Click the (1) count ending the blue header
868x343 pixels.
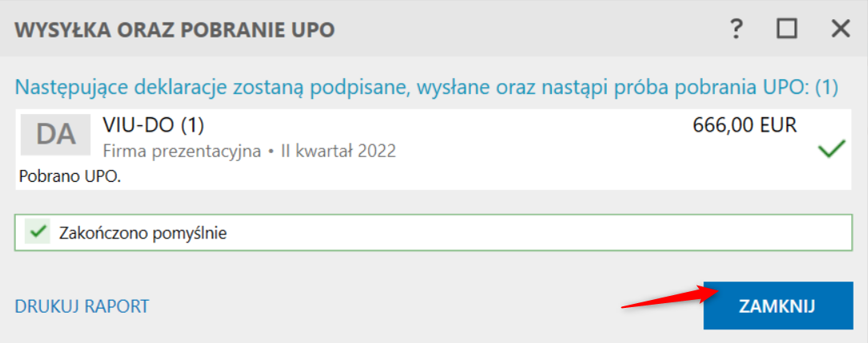(x=827, y=88)
